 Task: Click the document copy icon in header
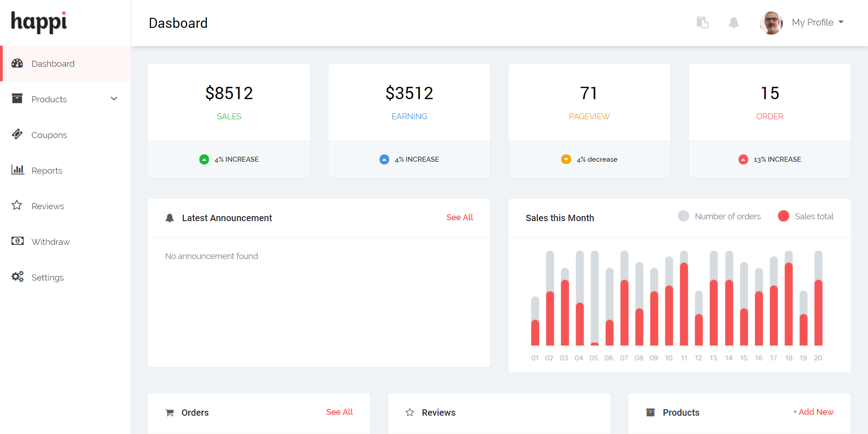tap(702, 22)
